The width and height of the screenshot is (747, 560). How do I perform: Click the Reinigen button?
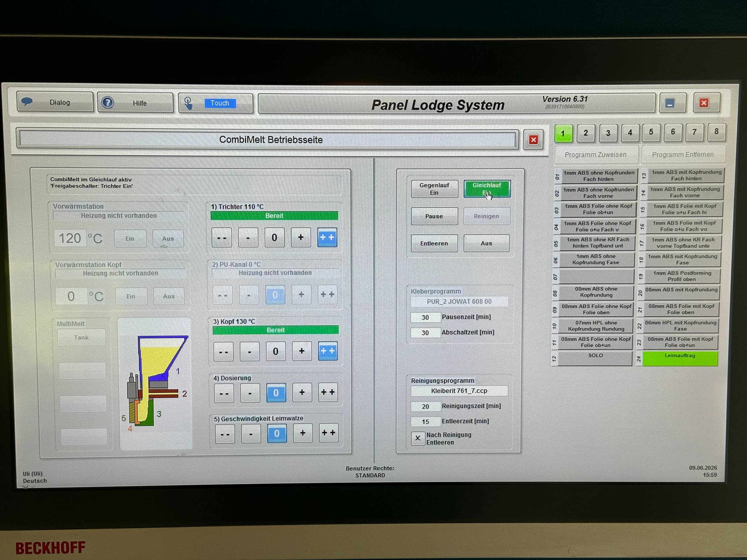coord(486,216)
